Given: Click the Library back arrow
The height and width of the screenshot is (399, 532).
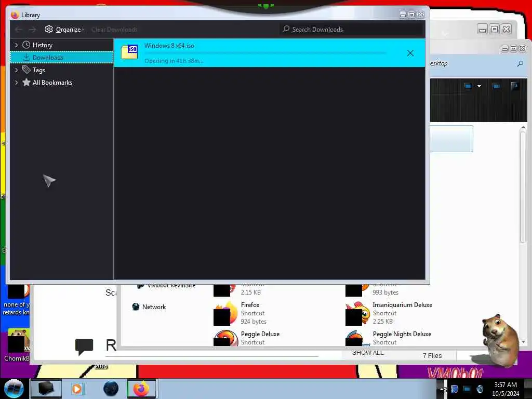Looking at the screenshot, I should pos(19,30).
